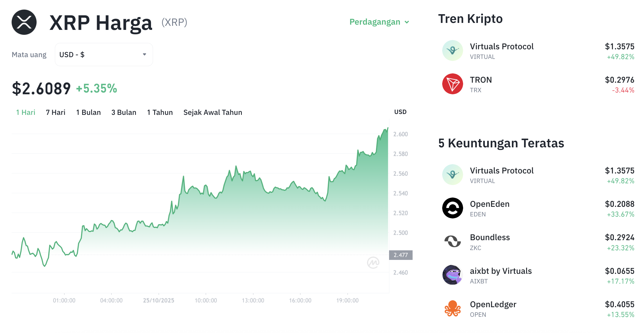Select the 1 Hari time range tab

[26, 112]
